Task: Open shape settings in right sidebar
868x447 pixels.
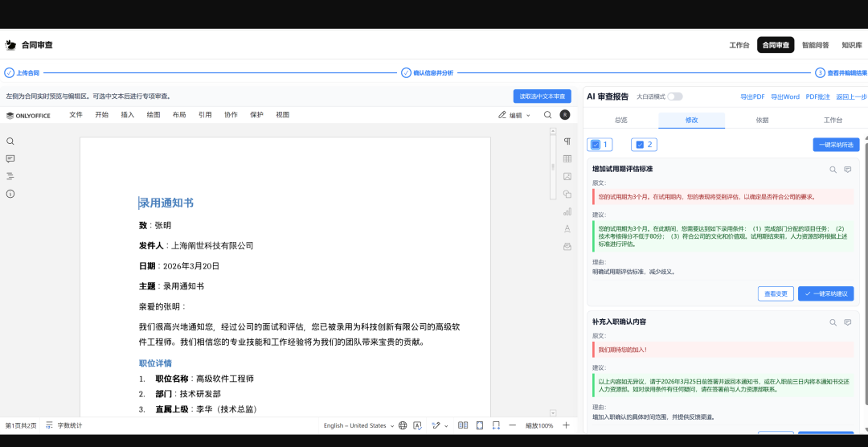Action: [x=567, y=194]
